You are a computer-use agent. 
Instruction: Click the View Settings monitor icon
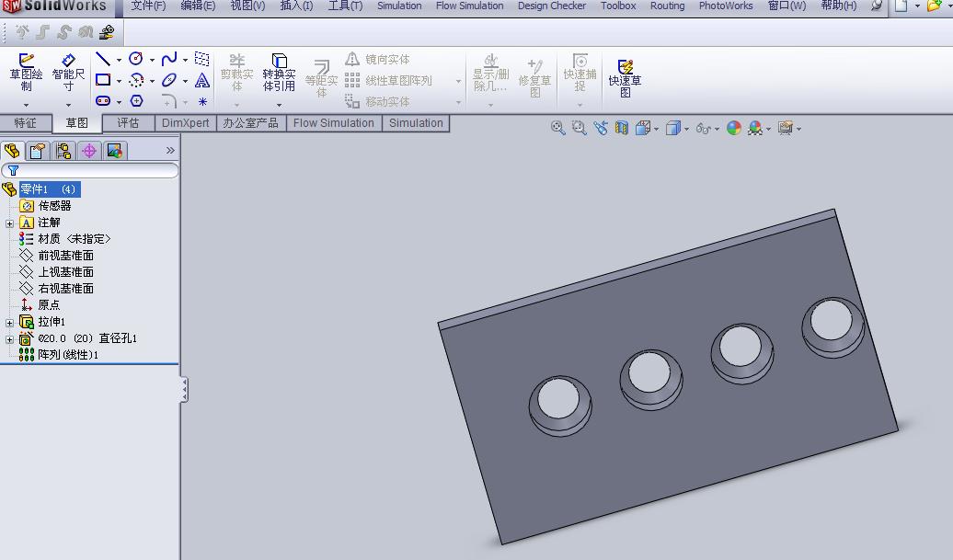click(x=786, y=128)
